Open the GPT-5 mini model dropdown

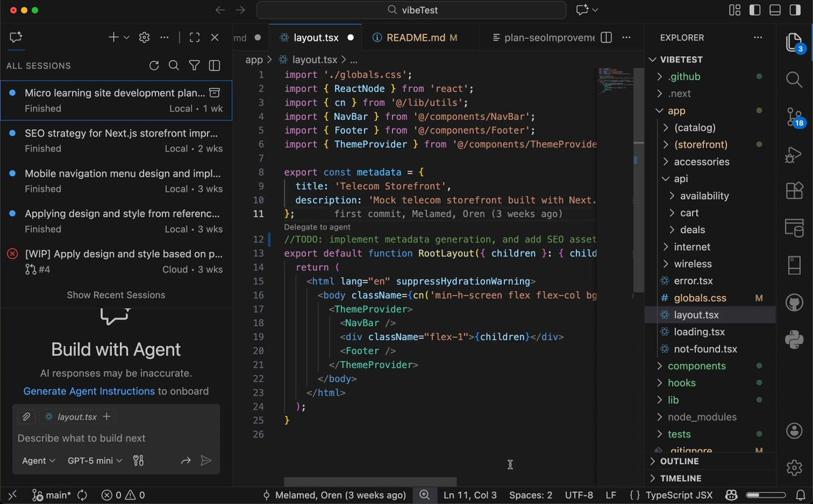click(95, 461)
